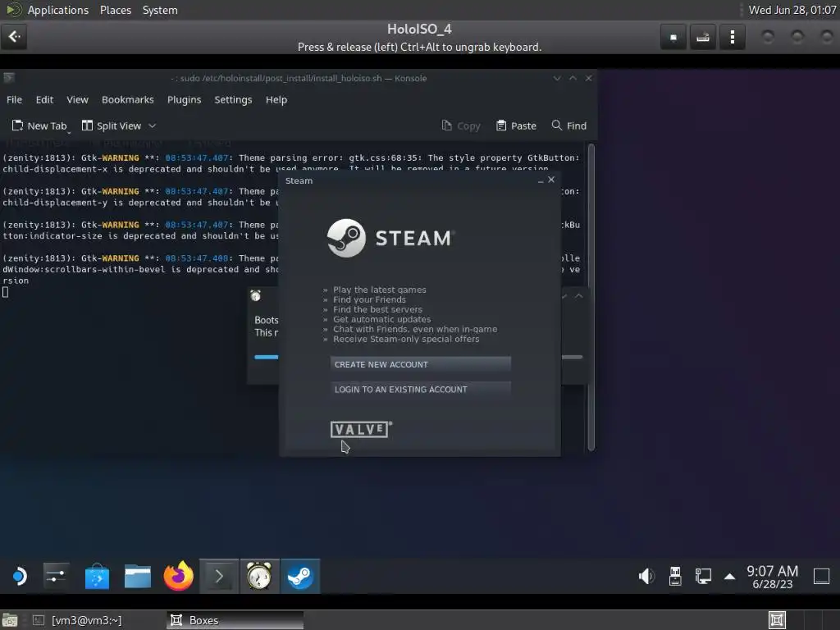Click Paste in the Konsole toolbar
840x630 pixels.
[x=517, y=126]
